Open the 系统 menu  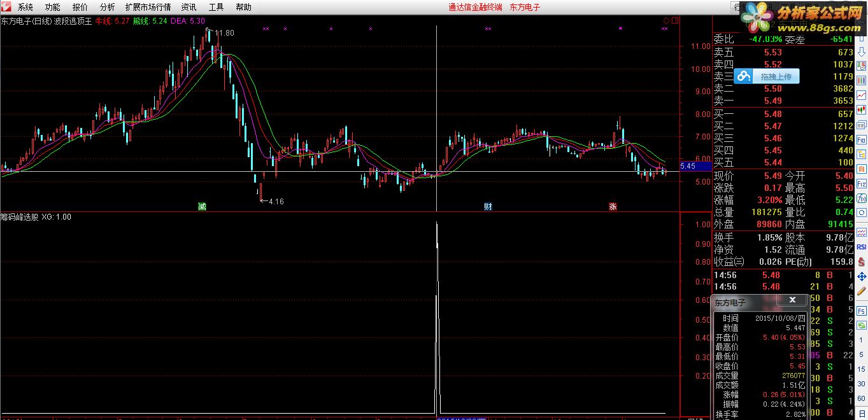click(25, 8)
